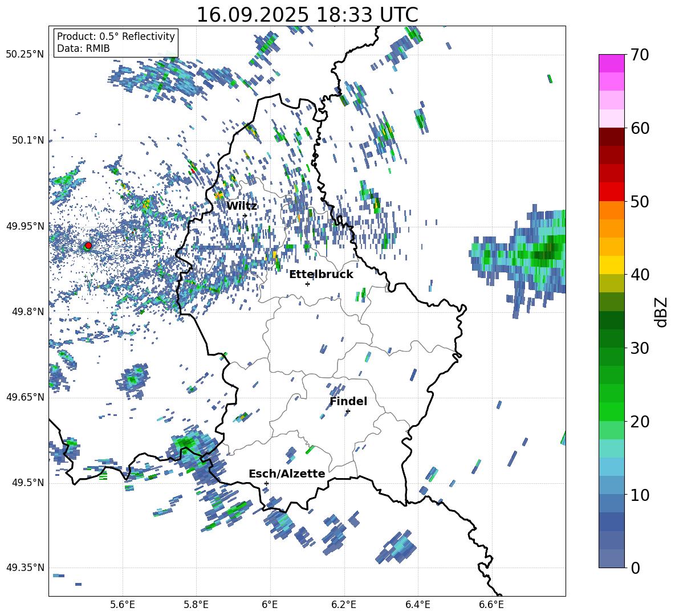Click the dark red colorbar segment below 60
The image size is (675, 616).
612,137
